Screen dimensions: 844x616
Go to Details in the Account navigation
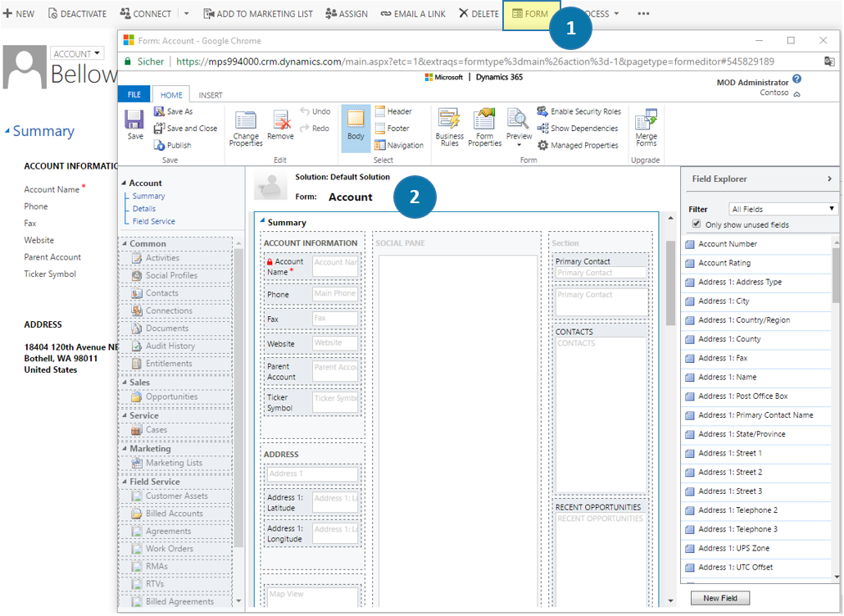point(144,209)
